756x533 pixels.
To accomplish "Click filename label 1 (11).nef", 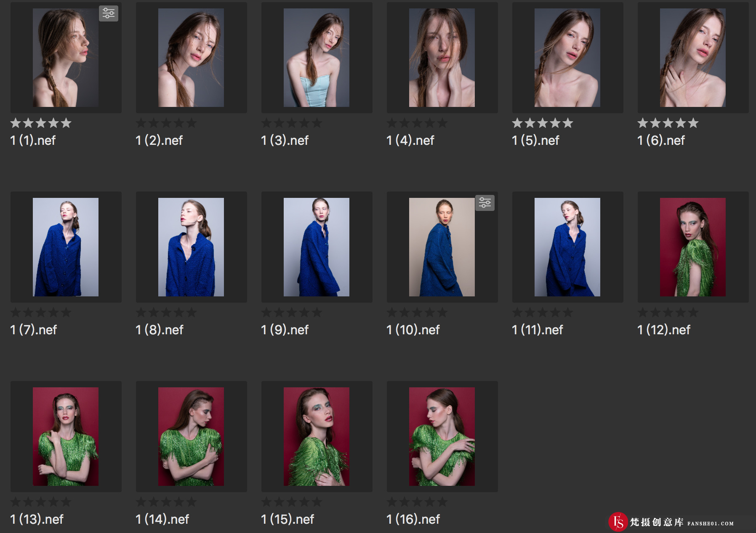I will click(538, 330).
